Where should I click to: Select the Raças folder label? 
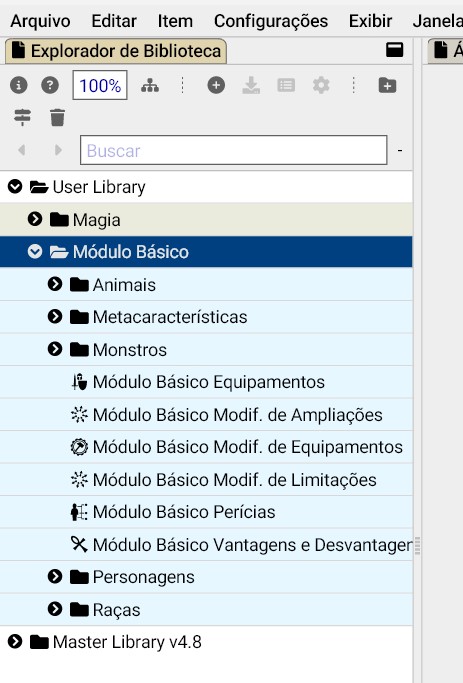click(117, 610)
